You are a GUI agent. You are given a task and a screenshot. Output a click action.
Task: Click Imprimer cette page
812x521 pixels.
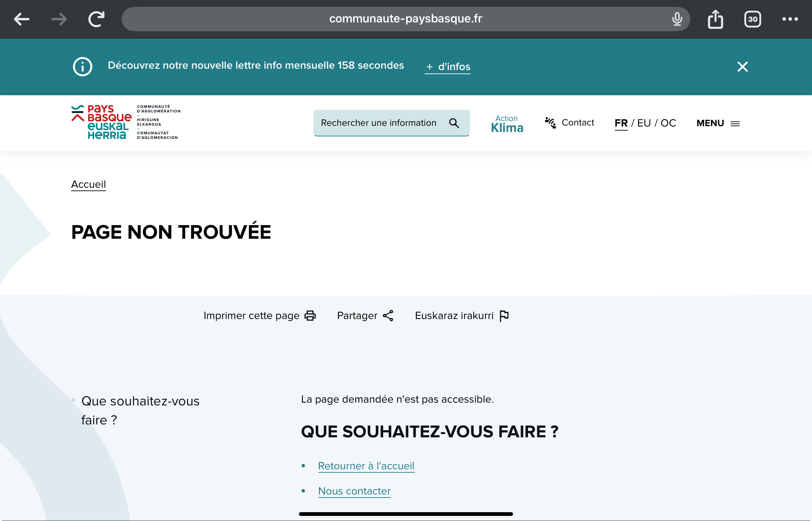coord(259,316)
